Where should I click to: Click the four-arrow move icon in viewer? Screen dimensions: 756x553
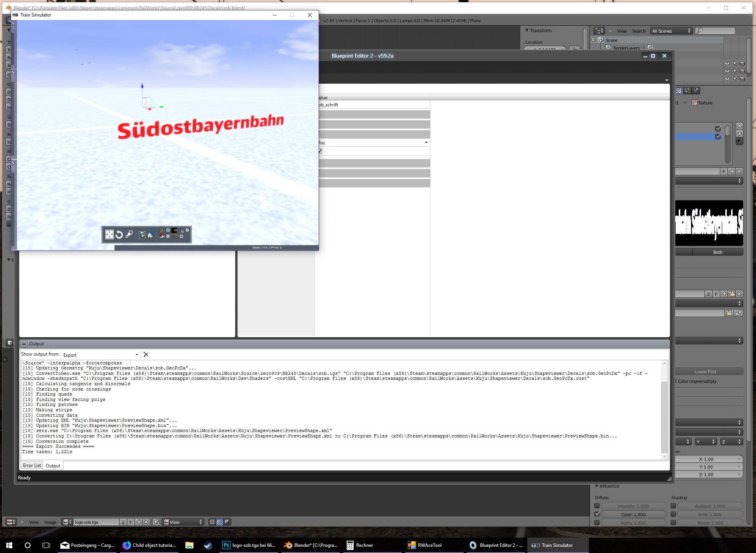(110, 235)
